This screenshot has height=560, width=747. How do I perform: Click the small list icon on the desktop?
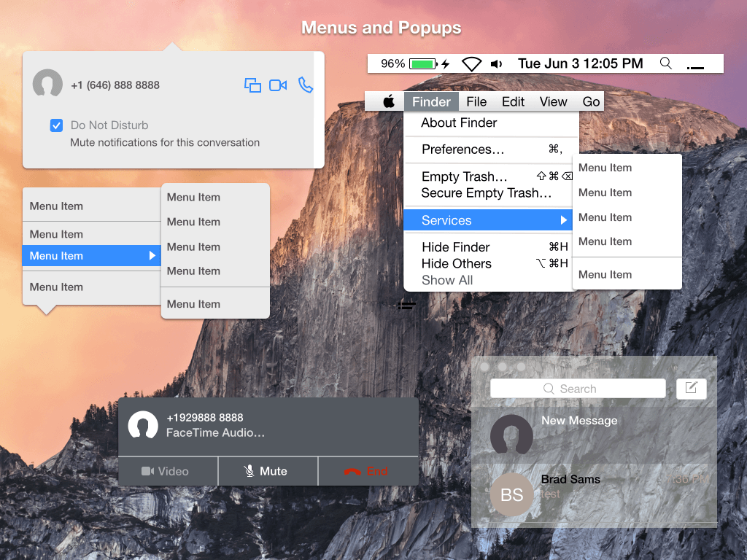coord(407,306)
